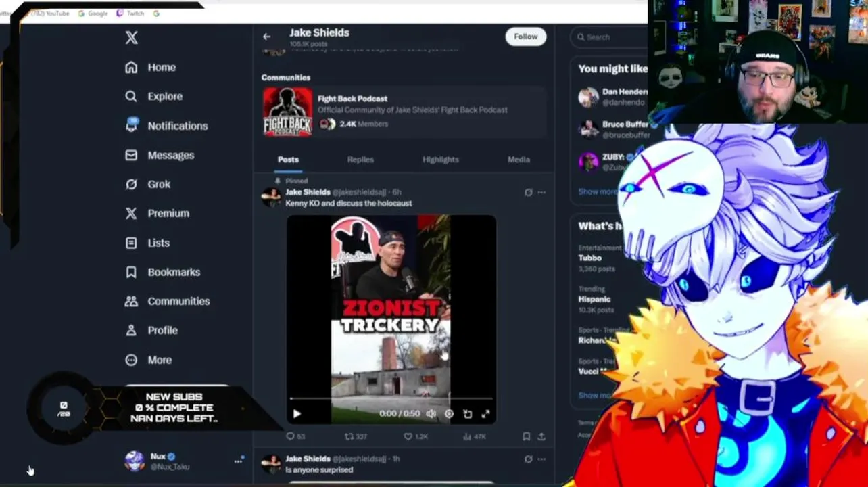Viewport: 868px width, 487px height.
Task: Open Nux account switcher menu
Action: (x=239, y=461)
